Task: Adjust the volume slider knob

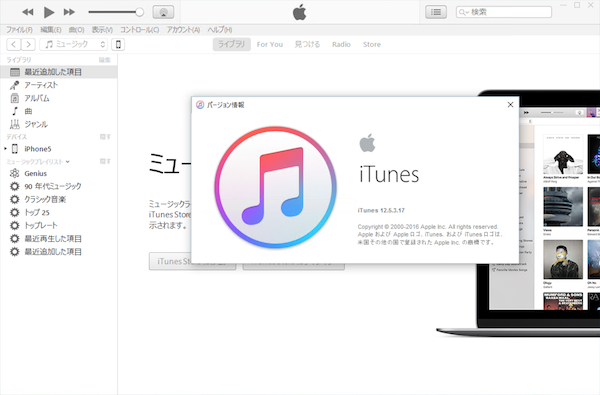Action: click(140, 12)
